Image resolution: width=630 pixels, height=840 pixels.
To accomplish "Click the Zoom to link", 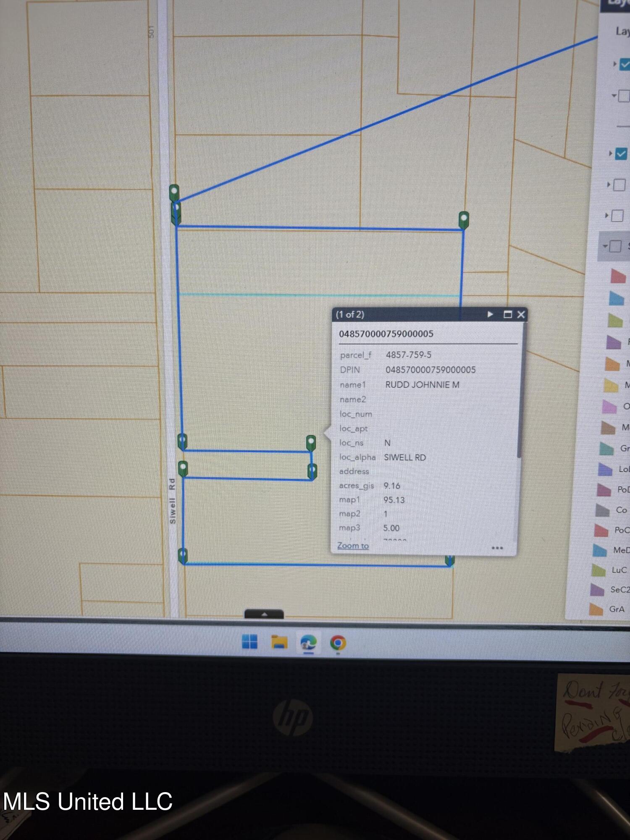I will (x=353, y=546).
